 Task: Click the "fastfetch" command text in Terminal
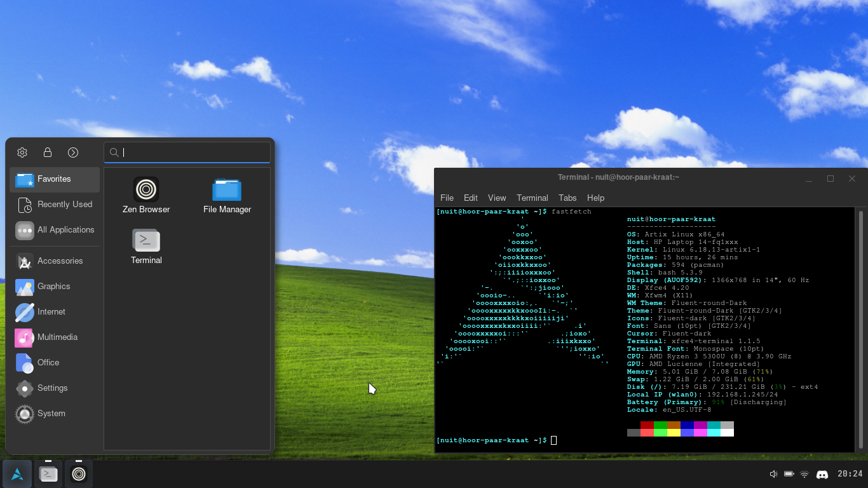tap(571, 212)
